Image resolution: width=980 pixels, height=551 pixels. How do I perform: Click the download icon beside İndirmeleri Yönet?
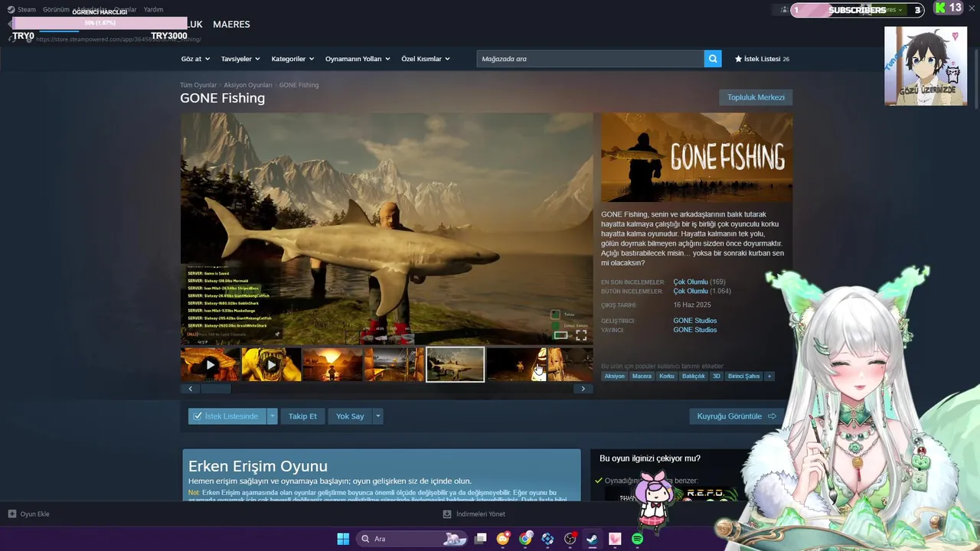447,514
